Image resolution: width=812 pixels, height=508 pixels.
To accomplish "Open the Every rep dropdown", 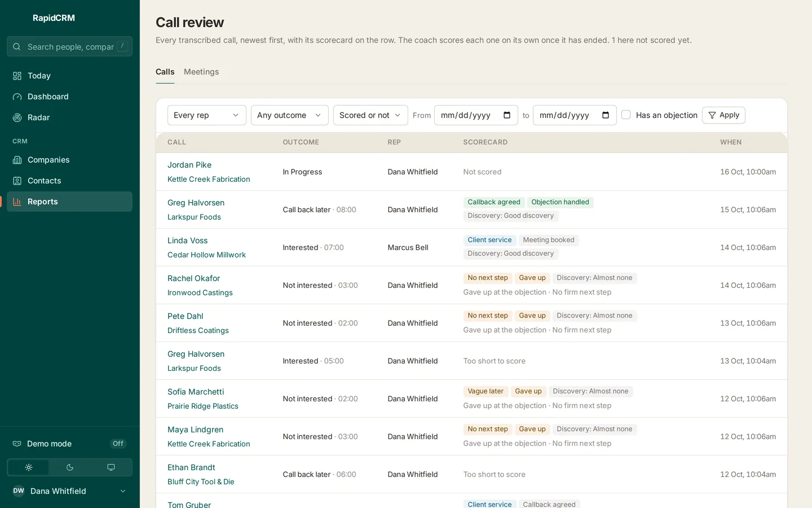I will point(207,115).
